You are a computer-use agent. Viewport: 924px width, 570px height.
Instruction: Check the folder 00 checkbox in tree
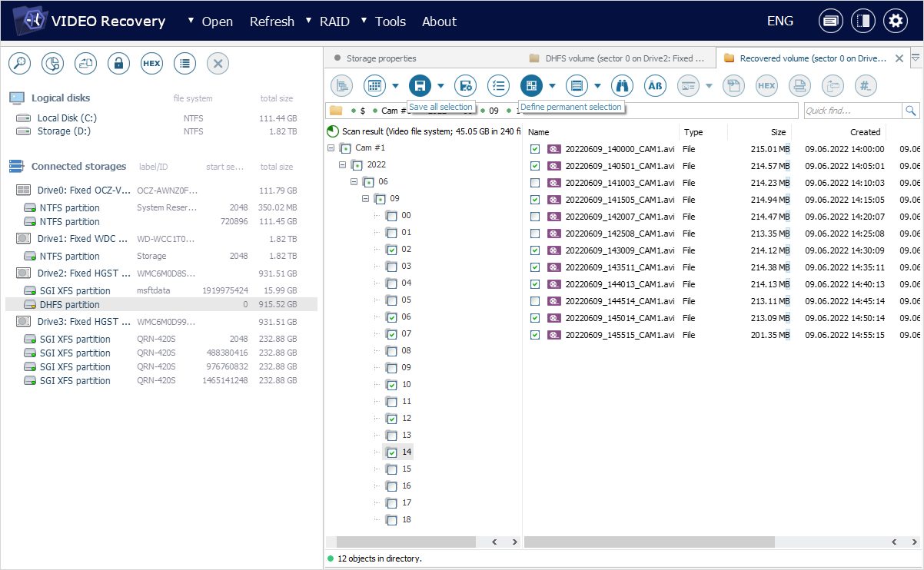(x=392, y=216)
